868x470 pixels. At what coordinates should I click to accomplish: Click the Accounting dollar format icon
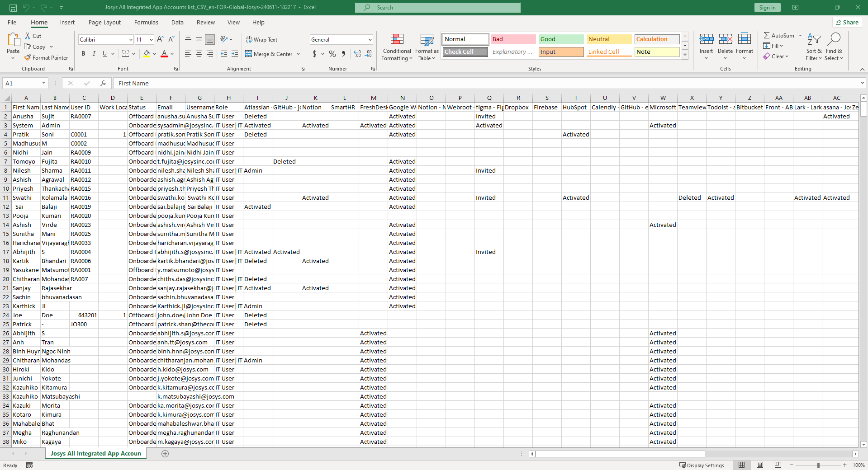315,54
